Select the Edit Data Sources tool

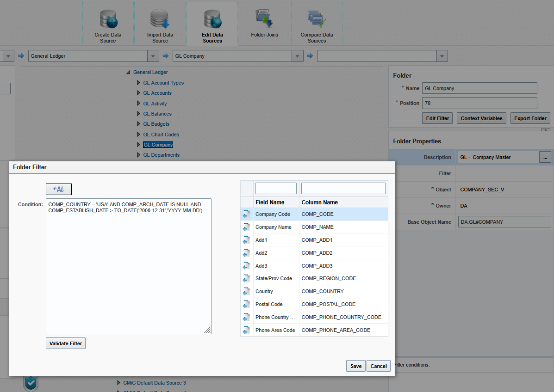coord(212,24)
